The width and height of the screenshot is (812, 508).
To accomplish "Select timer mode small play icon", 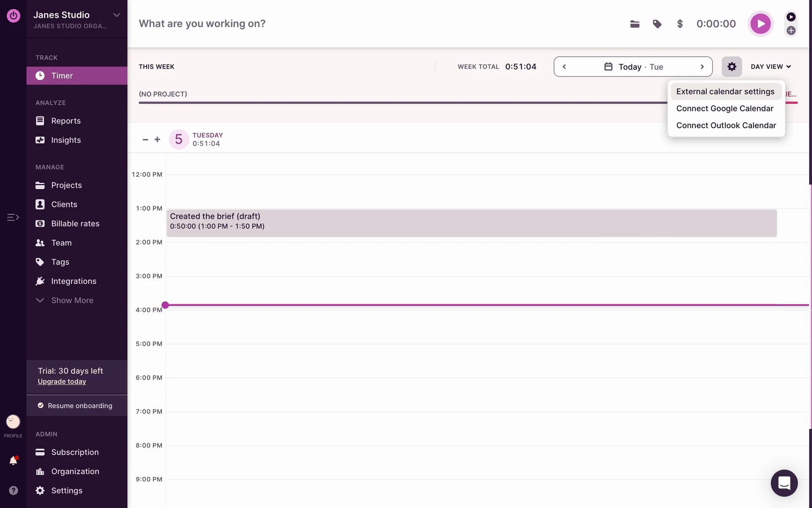I will [791, 17].
